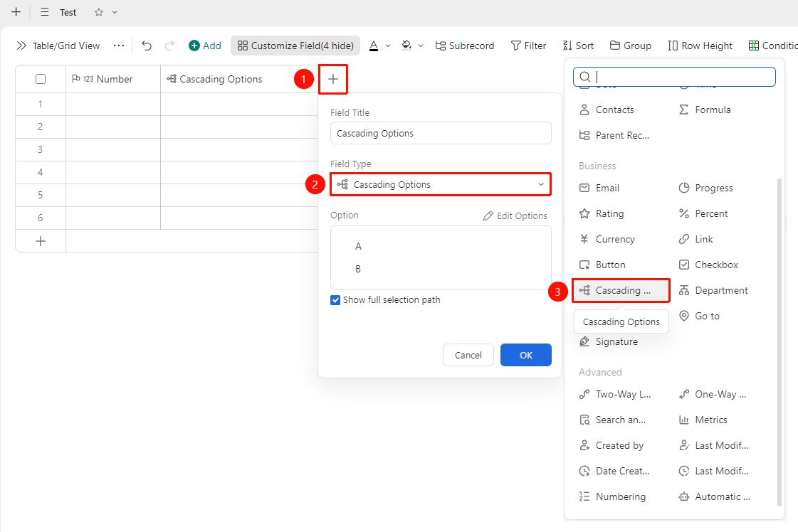Viewport: 798px width, 532px height.
Task: Click the OK button
Action: (x=526, y=355)
